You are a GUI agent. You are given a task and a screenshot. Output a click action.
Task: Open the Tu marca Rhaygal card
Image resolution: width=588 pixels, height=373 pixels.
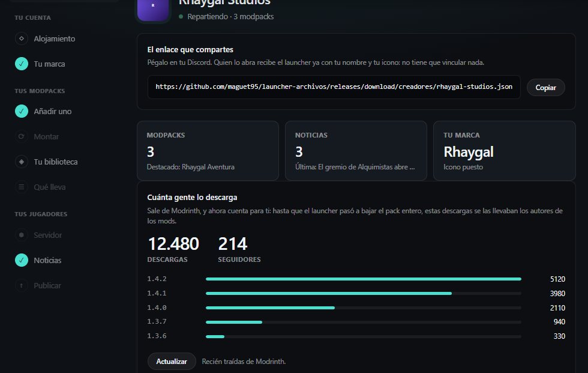tap(505, 151)
